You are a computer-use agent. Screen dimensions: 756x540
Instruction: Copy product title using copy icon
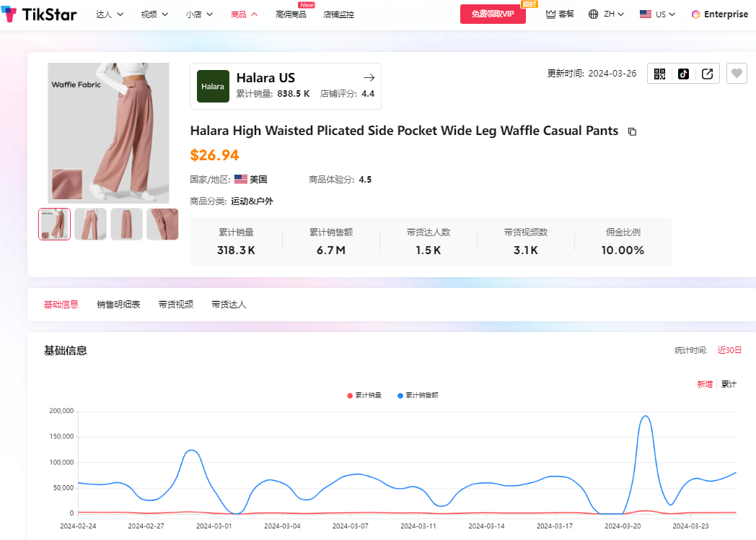click(x=632, y=131)
